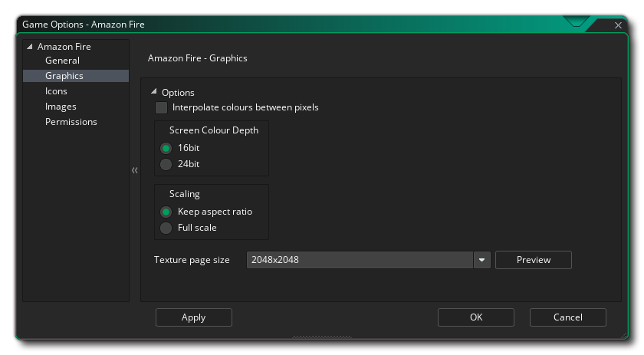644x355 pixels.
Task: Confirm settings with OK
Action: (476, 317)
